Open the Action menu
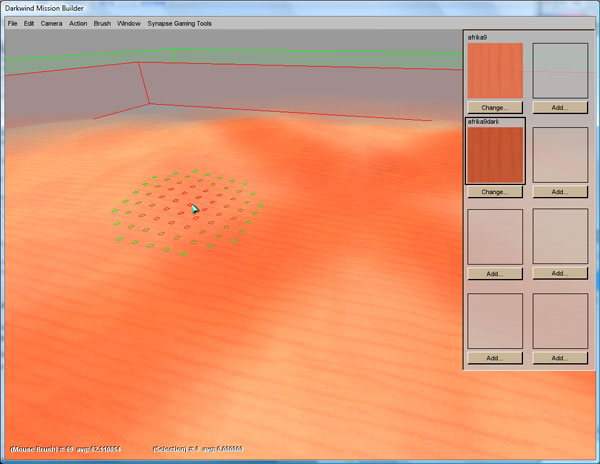This screenshot has height=464, width=600. (x=78, y=23)
